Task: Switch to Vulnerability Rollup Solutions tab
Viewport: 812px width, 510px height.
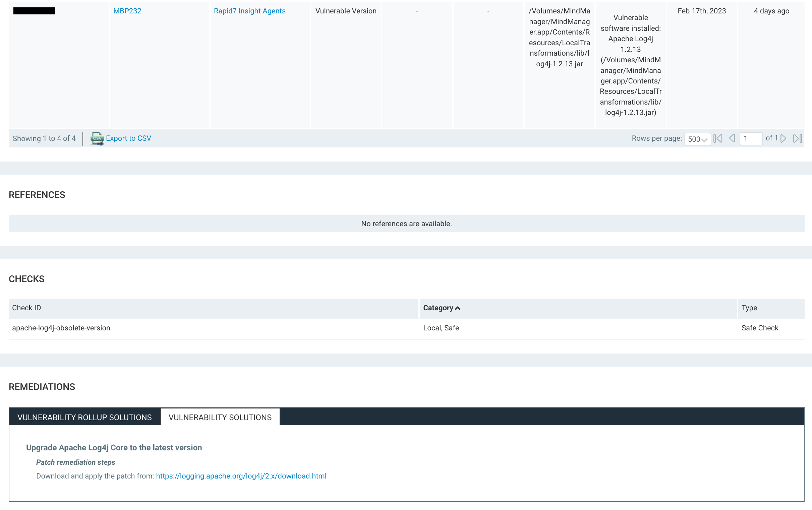Action: coord(84,417)
